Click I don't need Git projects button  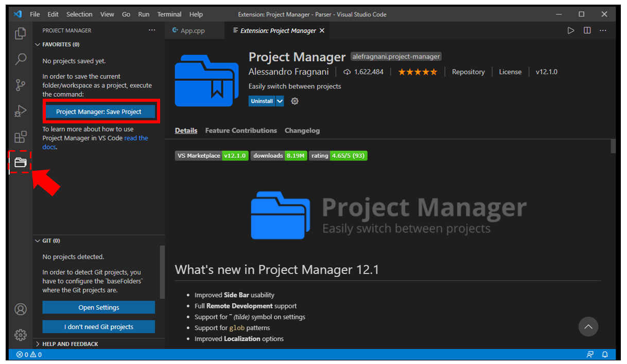(x=99, y=326)
